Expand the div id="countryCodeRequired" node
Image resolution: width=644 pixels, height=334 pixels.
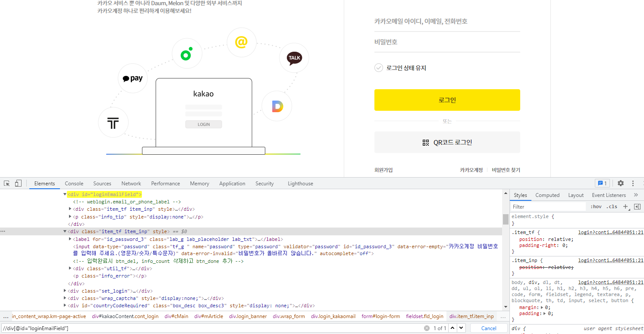pos(65,306)
